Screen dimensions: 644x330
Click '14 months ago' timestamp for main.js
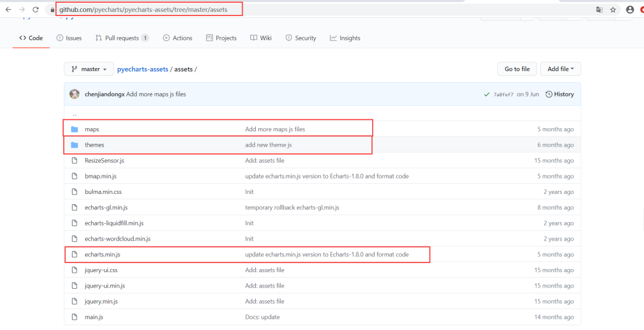tap(554, 317)
